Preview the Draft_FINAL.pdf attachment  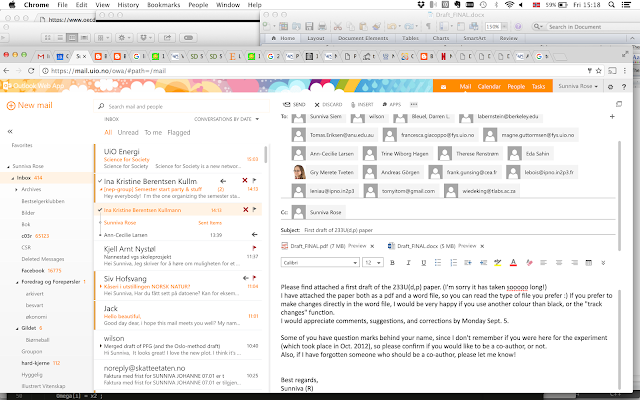point(357,246)
